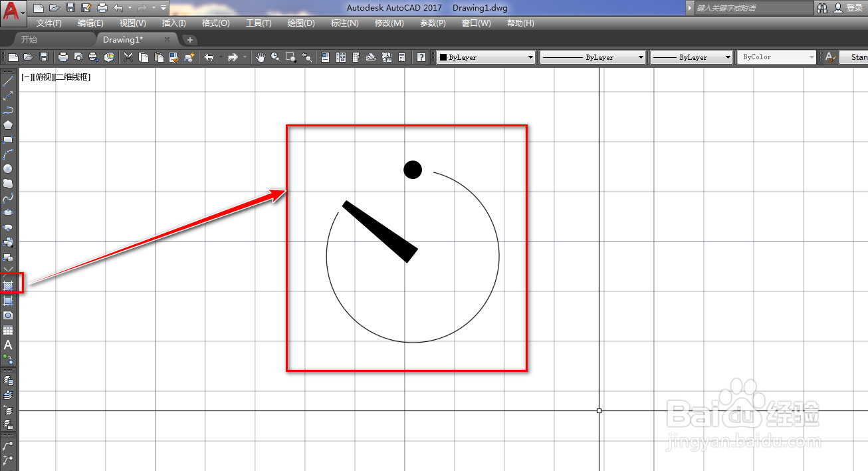Open the 帮助(H) menu

click(x=520, y=23)
